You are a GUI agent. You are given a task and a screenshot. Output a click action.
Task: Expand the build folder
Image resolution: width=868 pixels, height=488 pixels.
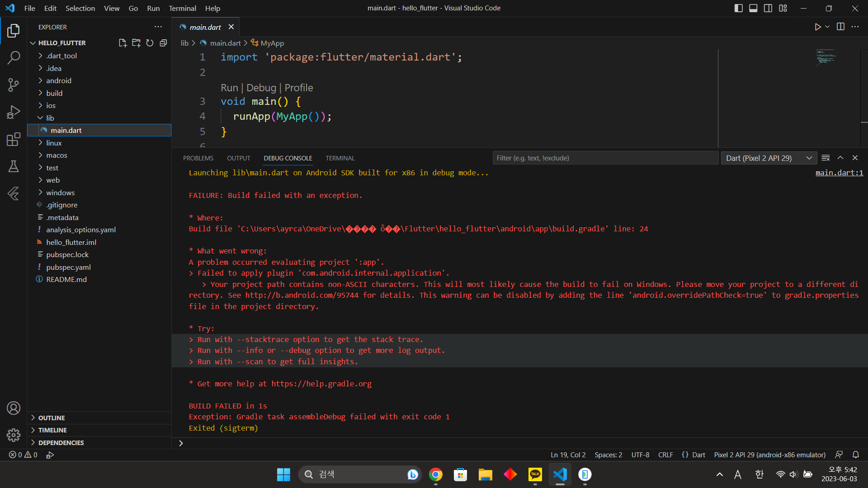(99, 93)
